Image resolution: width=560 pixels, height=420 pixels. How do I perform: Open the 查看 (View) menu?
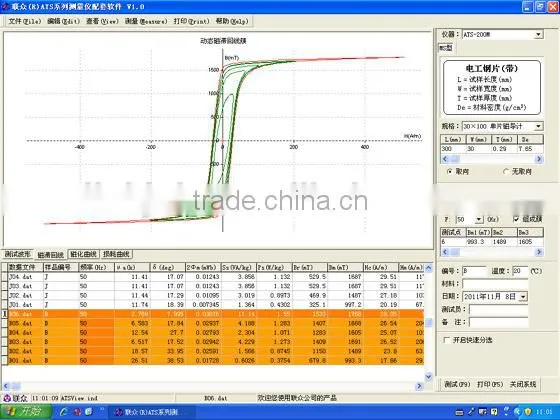(x=102, y=21)
